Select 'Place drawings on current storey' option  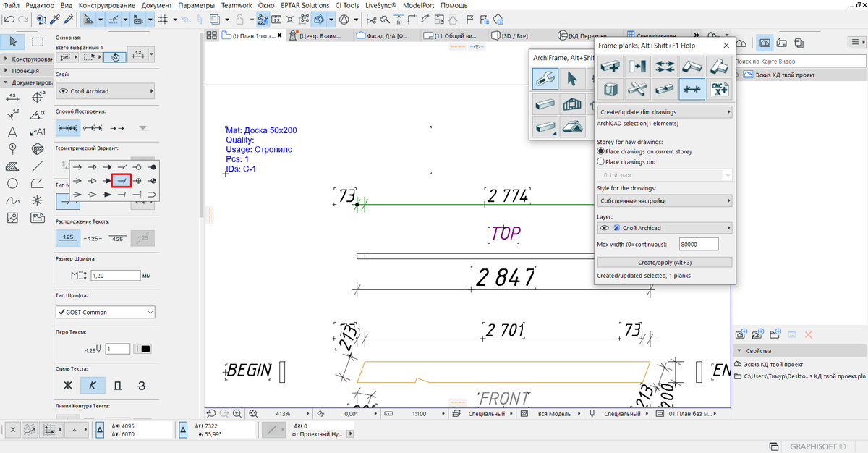600,152
